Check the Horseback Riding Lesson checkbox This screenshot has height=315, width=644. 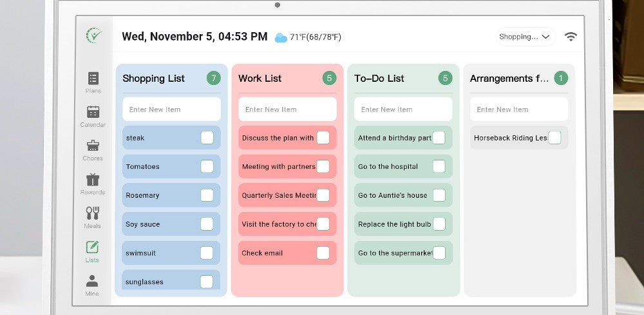(554, 137)
